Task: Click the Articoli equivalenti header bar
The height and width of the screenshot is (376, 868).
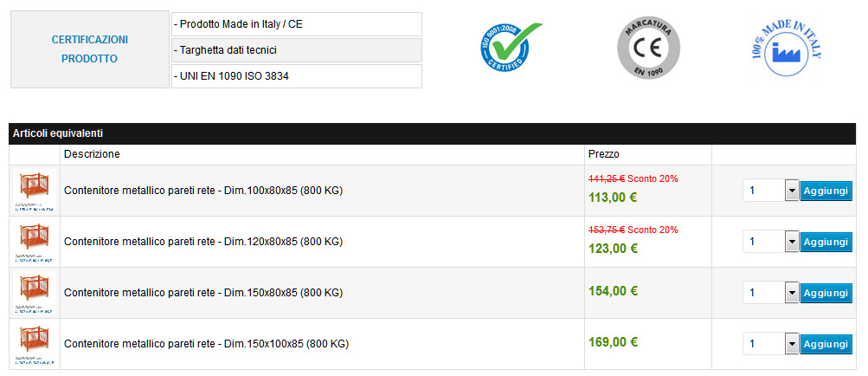Action: (433, 133)
